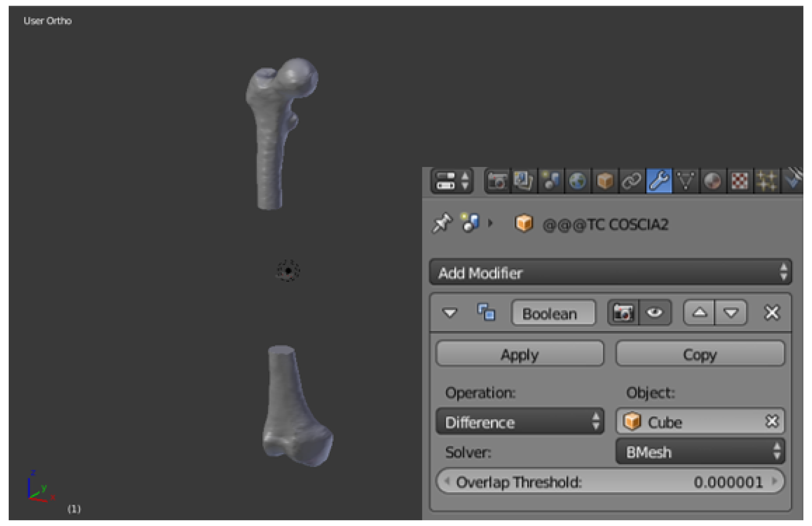Open the Constraints chain-link icon
Viewport: 812px width, 526px height.
click(x=631, y=181)
